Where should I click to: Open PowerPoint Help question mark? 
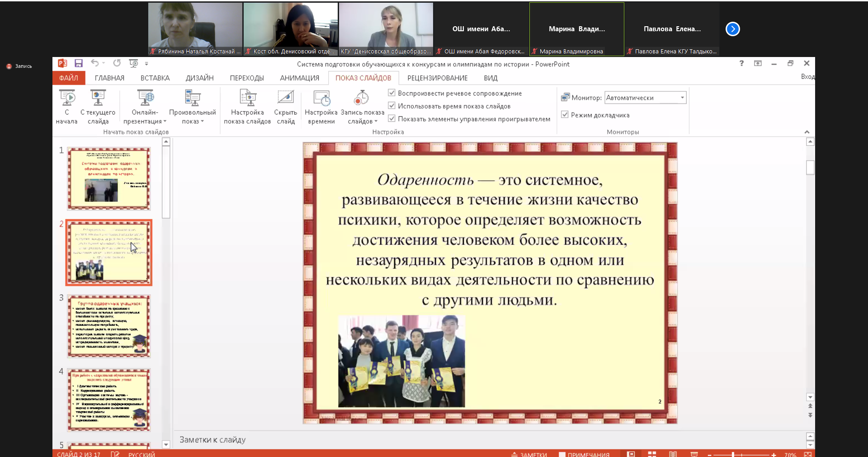click(x=741, y=63)
